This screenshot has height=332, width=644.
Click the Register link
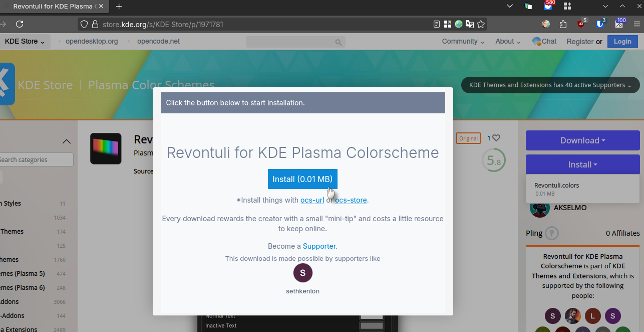[580, 42]
